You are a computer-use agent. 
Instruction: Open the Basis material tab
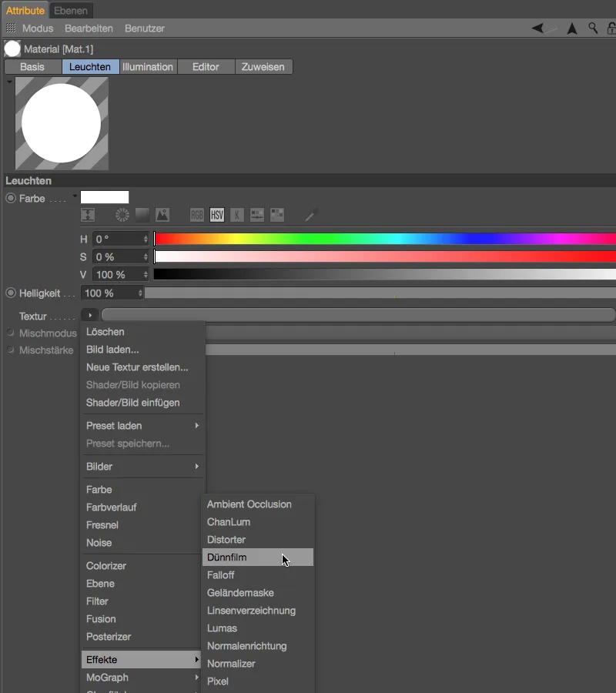tap(32, 67)
